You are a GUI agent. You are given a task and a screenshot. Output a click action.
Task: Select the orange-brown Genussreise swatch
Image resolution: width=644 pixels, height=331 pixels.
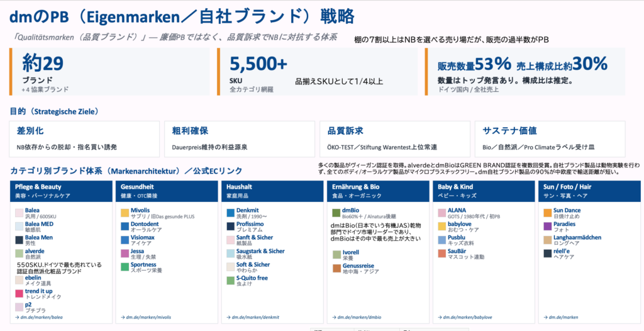[337, 269]
